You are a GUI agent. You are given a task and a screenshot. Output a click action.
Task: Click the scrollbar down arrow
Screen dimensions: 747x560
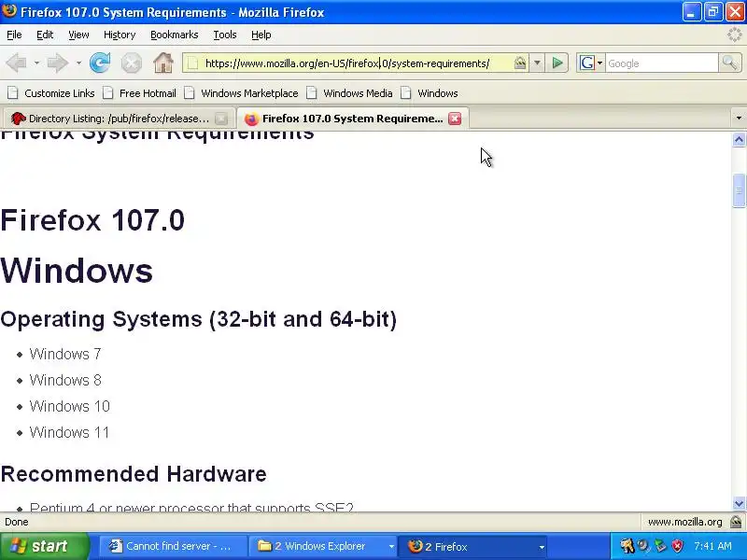tap(739, 503)
